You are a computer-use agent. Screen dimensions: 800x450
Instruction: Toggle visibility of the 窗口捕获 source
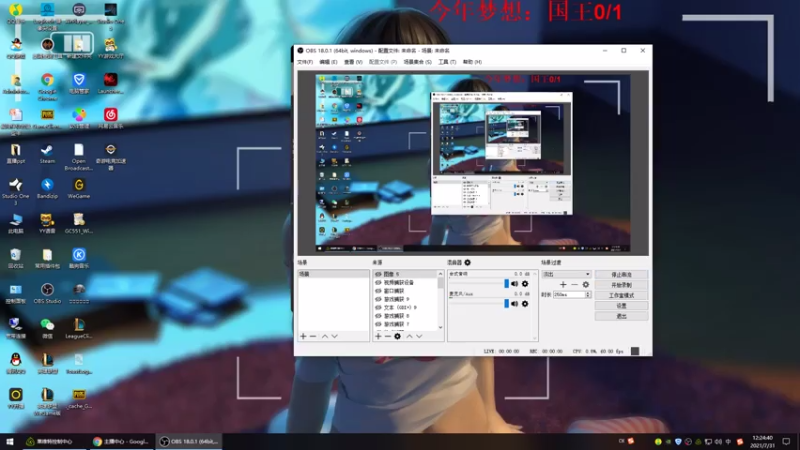pyautogui.click(x=378, y=291)
